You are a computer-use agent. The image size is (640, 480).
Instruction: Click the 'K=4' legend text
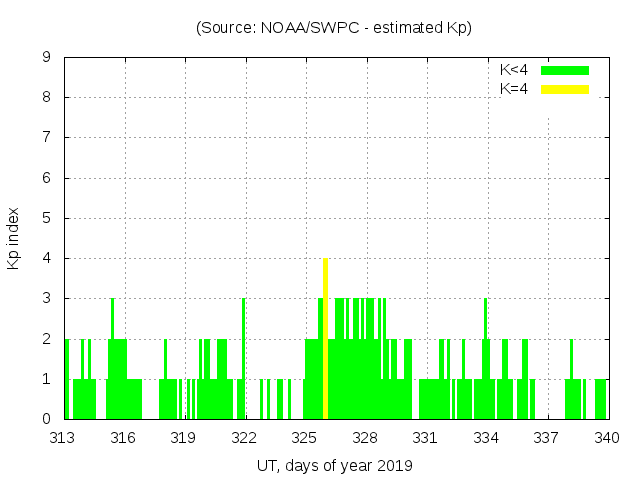pyautogui.click(x=514, y=89)
